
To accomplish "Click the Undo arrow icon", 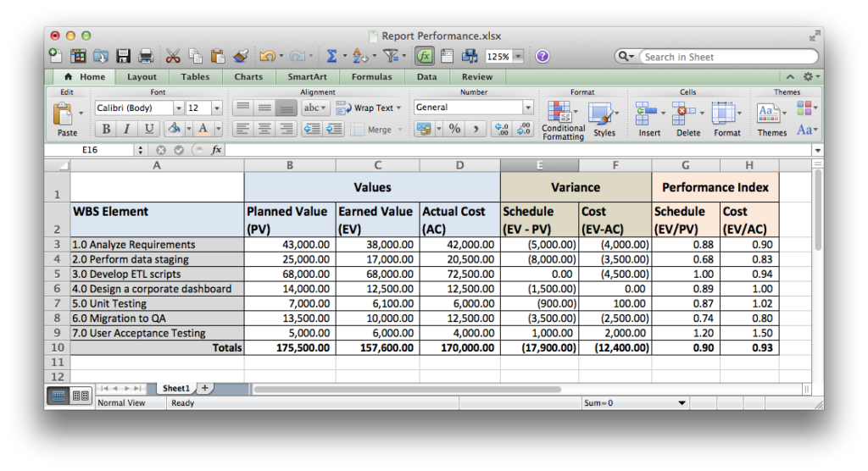I will click(x=266, y=57).
